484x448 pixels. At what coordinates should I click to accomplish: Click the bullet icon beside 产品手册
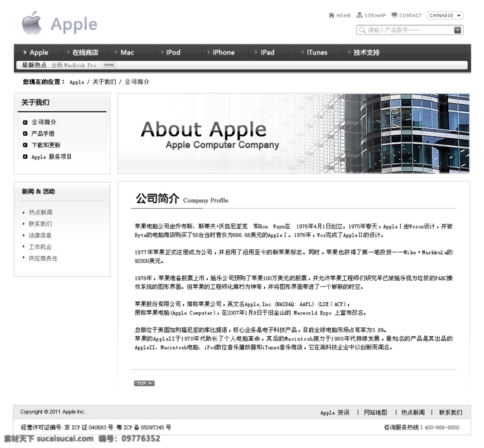25,133
